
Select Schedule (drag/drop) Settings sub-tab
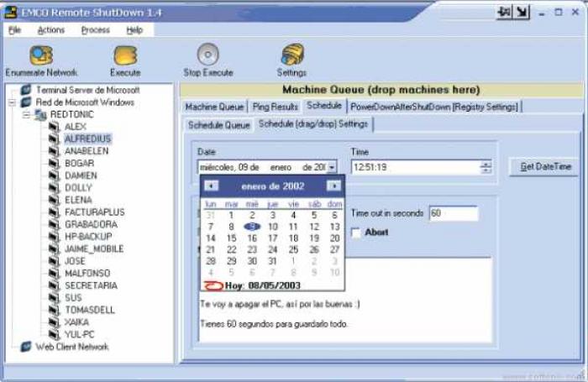(x=313, y=123)
